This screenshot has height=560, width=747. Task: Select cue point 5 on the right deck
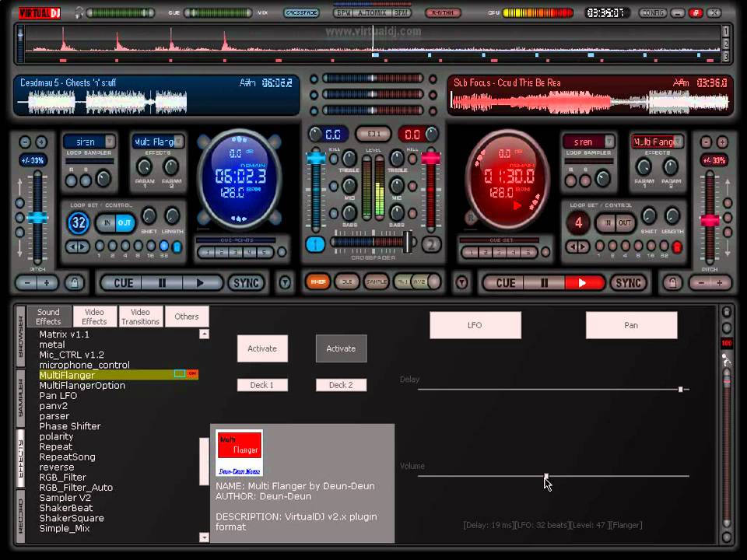(528, 252)
